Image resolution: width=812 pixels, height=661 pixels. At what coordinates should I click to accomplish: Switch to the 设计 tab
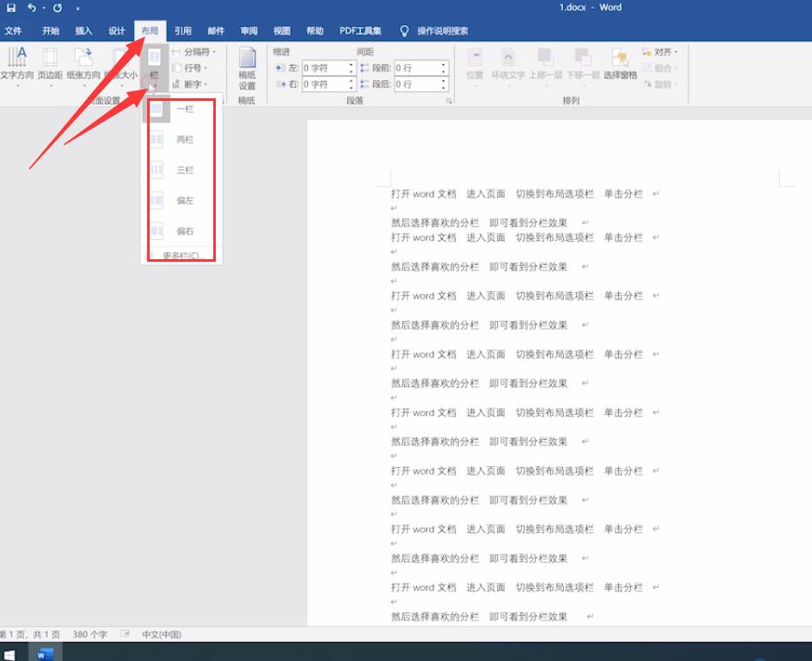pyautogui.click(x=117, y=31)
